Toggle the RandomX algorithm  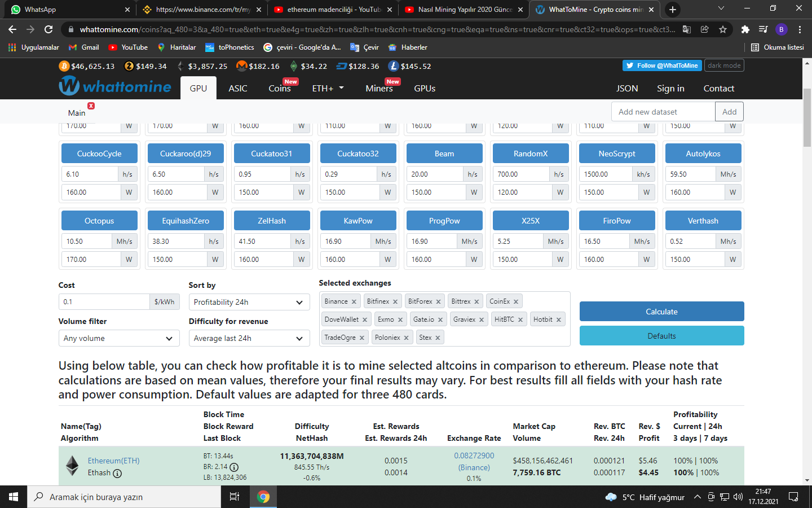coord(531,154)
